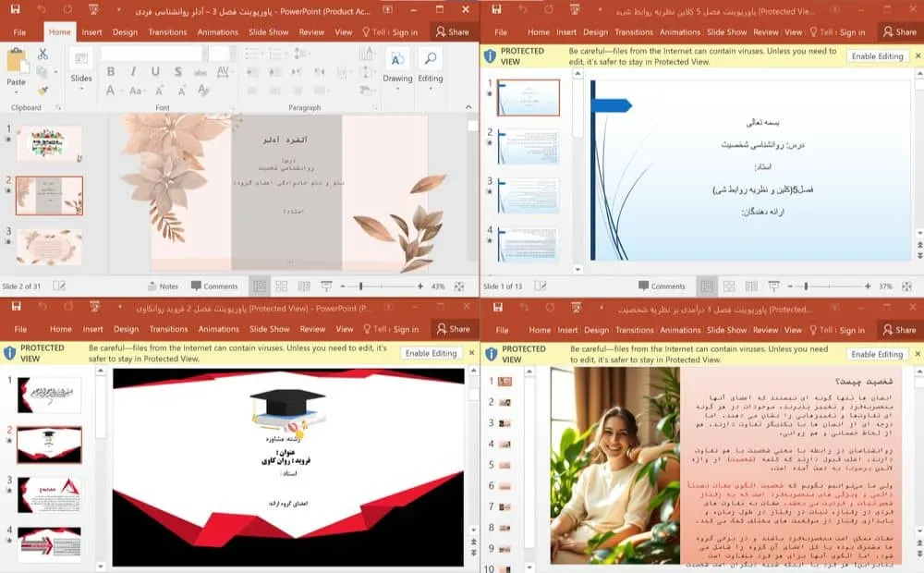Click Enable Editing in the top-right window
Viewport: 924px width, 573px height.
click(877, 56)
